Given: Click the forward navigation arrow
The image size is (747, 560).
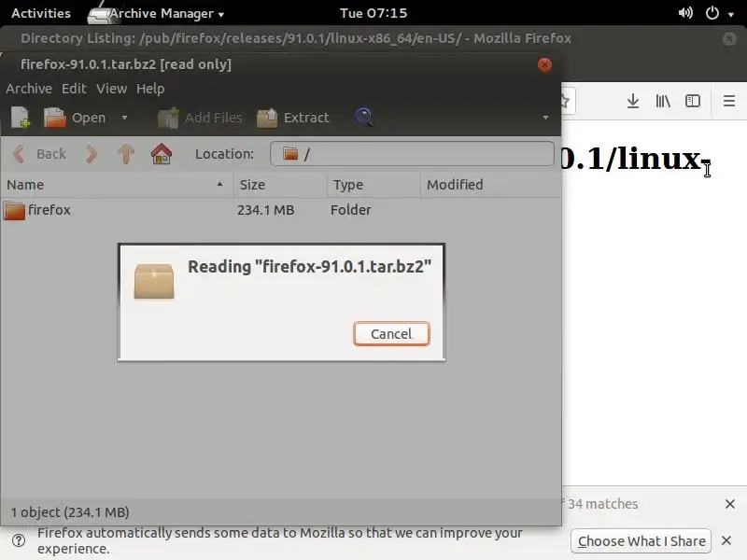Looking at the screenshot, I should tap(92, 154).
